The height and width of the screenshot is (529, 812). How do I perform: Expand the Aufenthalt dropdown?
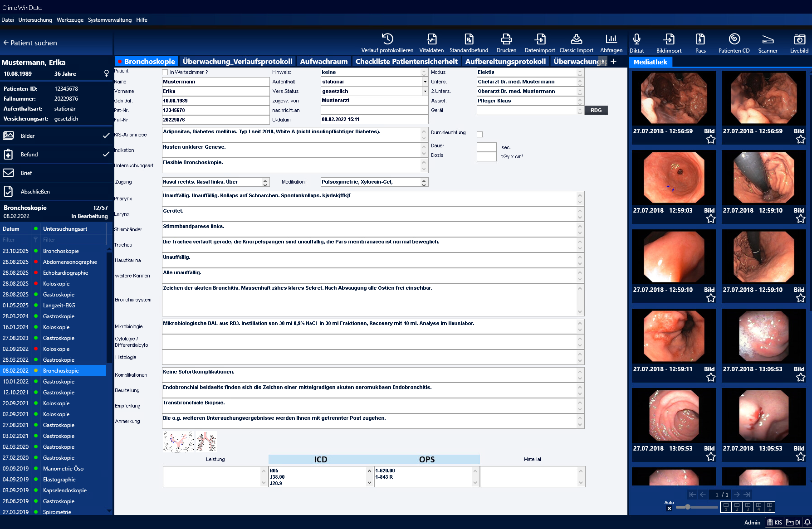tap(425, 82)
